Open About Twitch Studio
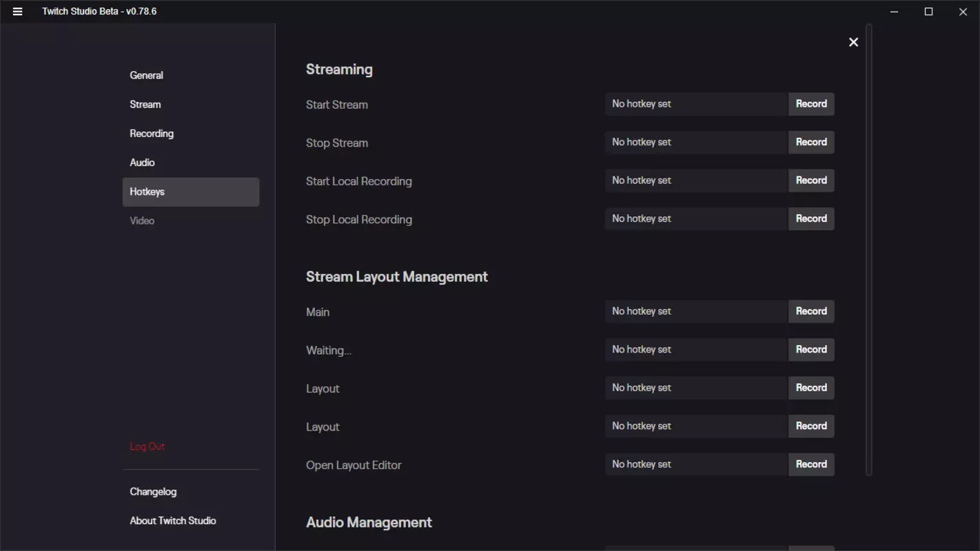 [x=173, y=521]
